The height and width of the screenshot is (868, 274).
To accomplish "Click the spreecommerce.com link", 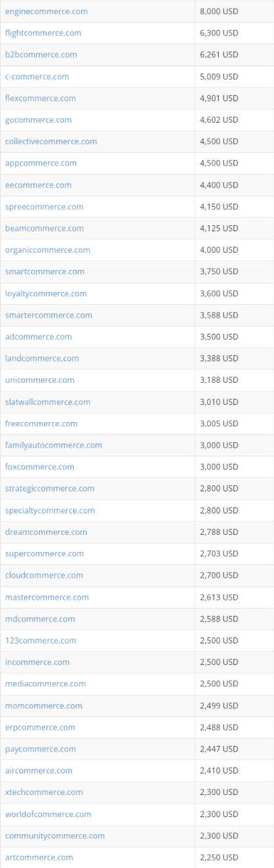I will click(x=44, y=207).
